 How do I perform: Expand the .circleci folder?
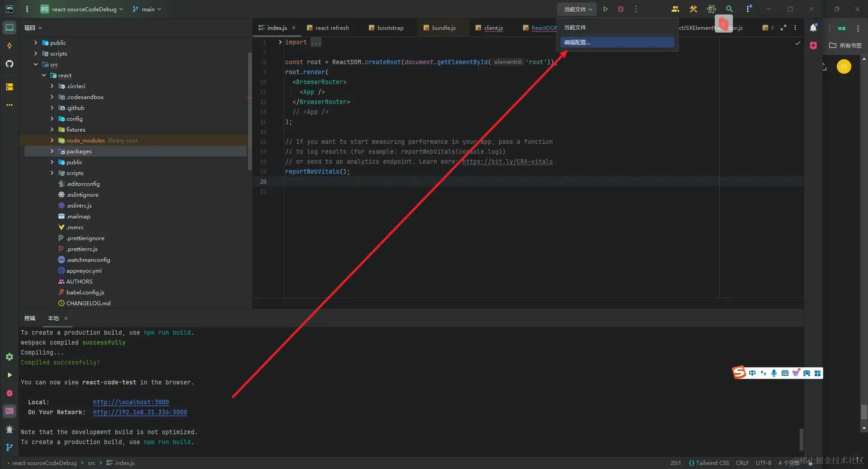click(x=52, y=86)
